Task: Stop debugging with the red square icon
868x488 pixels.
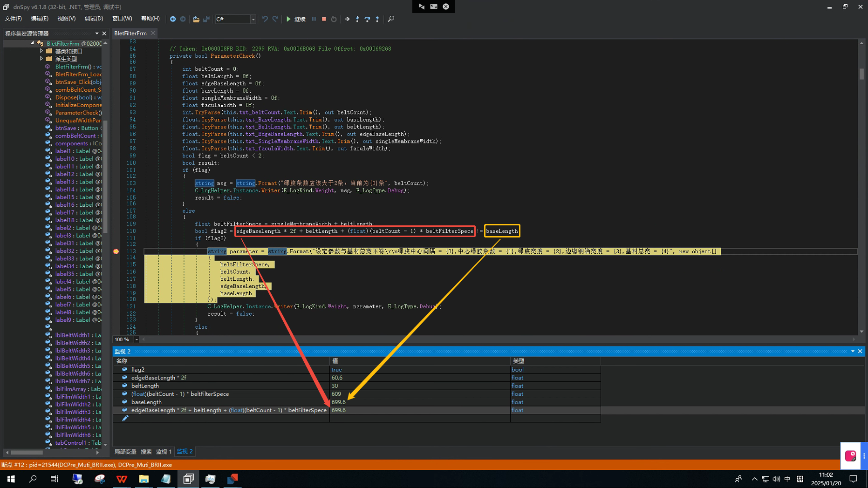Action: pos(324,19)
